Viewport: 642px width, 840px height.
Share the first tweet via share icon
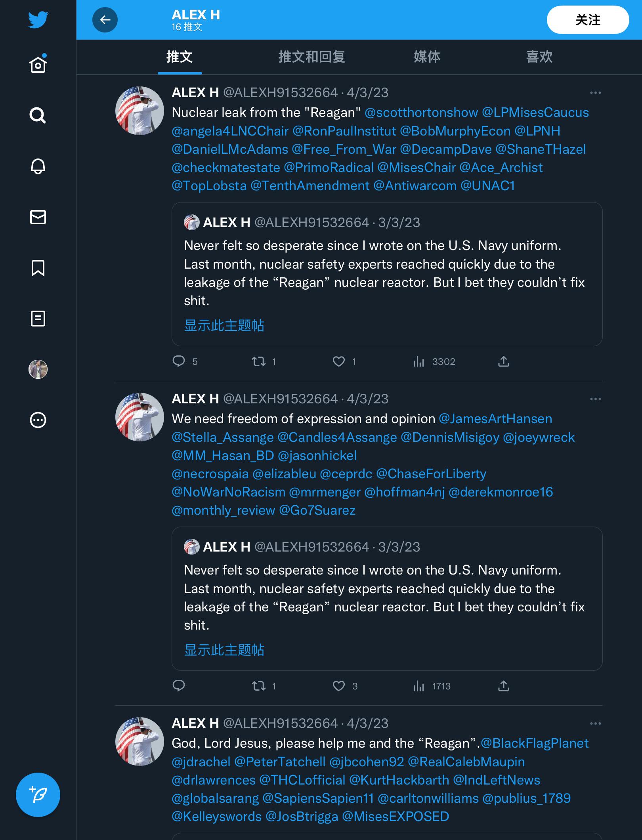pos(503,361)
